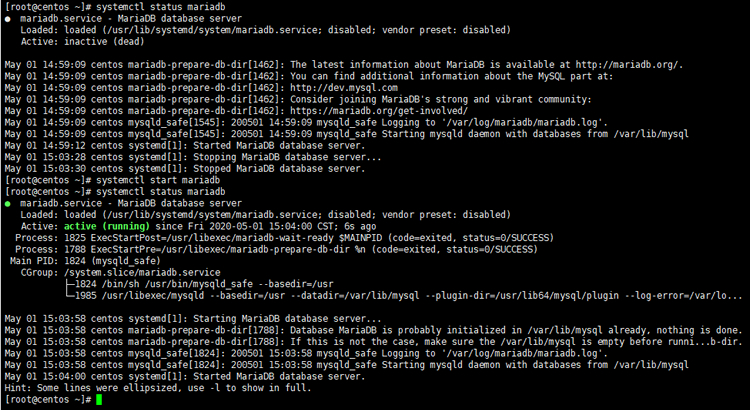Image resolution: width=750 pixels, height=410 pixels.
Task: Click the 'inactive (dead)' status text
Action: click(104, 42)
